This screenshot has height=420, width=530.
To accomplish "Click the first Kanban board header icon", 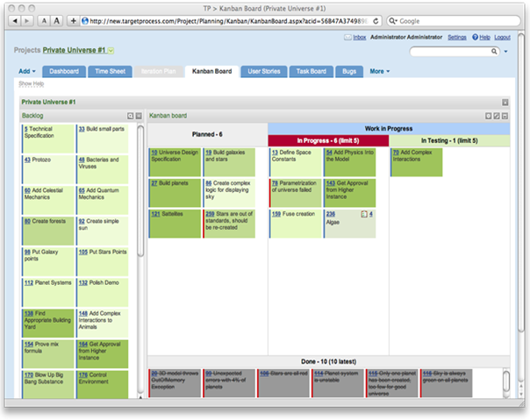I will (489, 116).
